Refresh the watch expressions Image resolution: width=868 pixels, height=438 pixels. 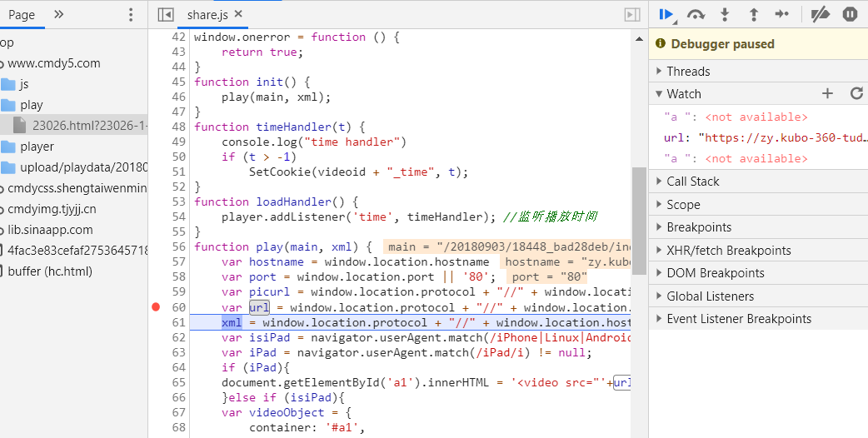pyautogui.click(x=856, y=94)
